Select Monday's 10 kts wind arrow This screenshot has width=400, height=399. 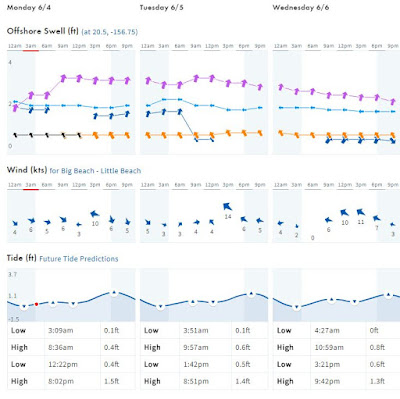click(95, 214)
